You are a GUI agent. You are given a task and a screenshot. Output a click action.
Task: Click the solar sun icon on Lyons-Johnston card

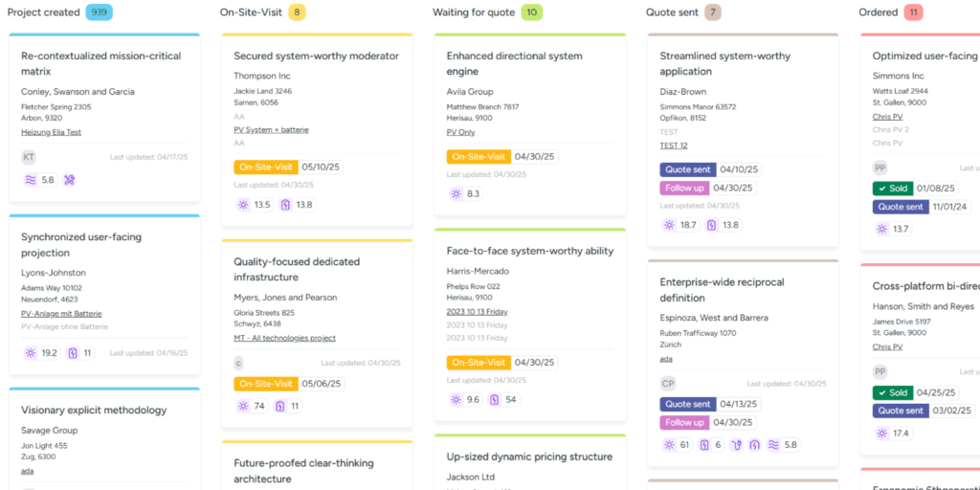point(30,353)
